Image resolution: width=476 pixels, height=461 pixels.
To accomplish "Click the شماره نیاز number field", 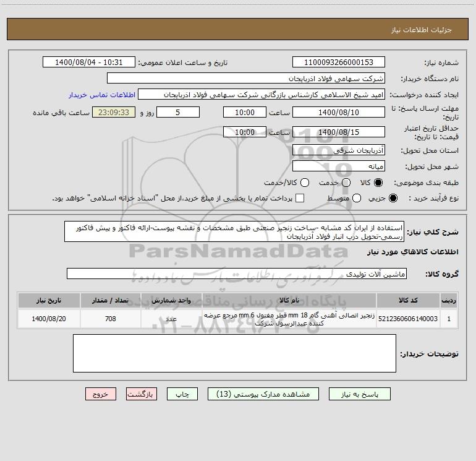I will tap(339, 62).
